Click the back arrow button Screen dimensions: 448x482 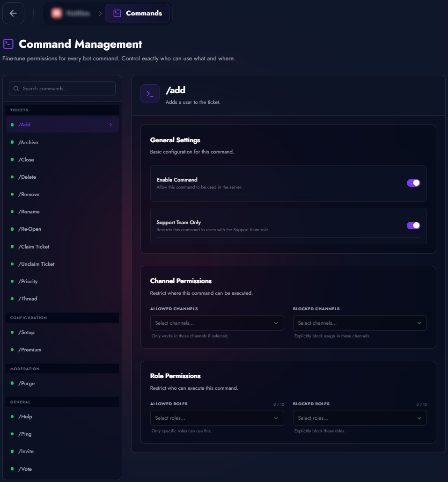coord(13,13)
